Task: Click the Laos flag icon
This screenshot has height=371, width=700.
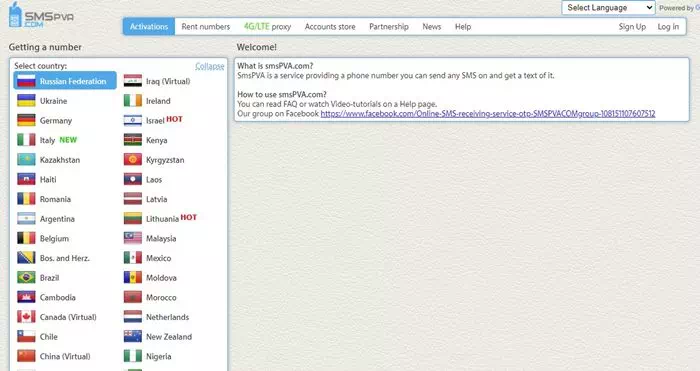Action: pyautogui.click(x=133, y=179)
